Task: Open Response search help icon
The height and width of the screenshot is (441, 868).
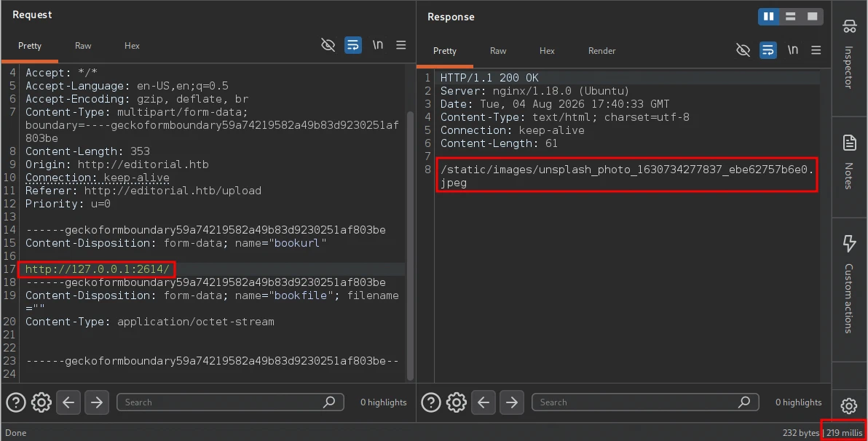Action: [431, 402]
